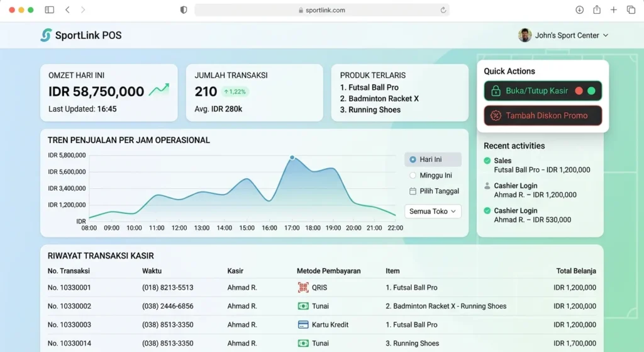
Task: Click the 210 transaction count
Action: pos(206,91)
